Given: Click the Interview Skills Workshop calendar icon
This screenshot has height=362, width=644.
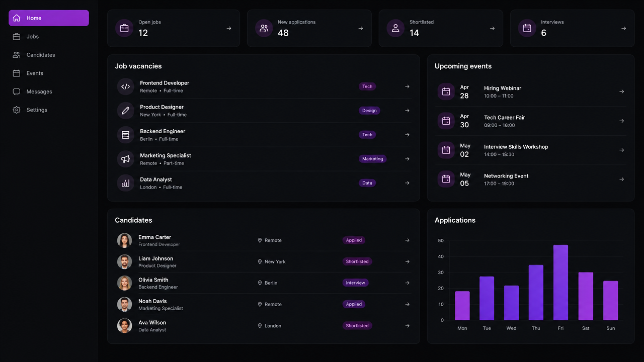Looking at the screenshot, I should coord(446,150).
